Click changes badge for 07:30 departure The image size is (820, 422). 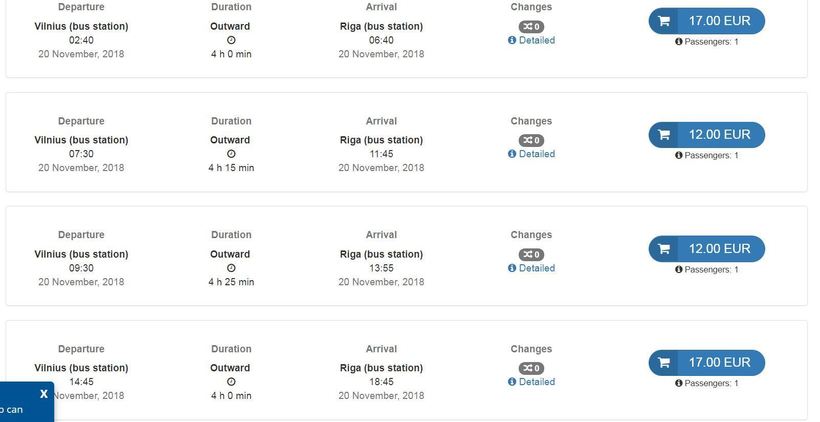(x=531, y=140)
